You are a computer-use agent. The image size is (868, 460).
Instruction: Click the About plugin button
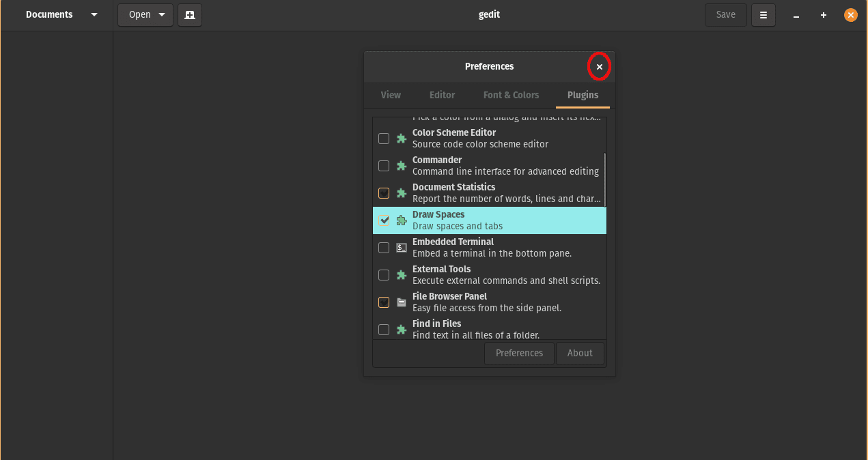click(580, 353)
